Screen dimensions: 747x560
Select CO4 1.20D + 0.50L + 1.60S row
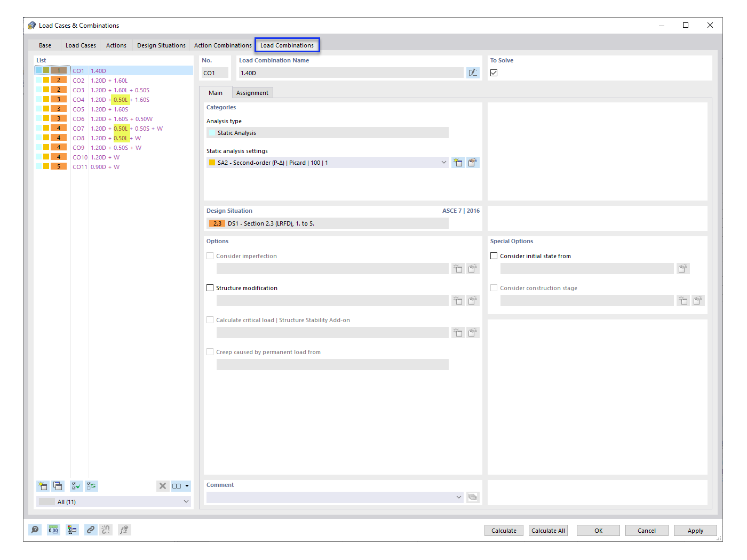114,100
